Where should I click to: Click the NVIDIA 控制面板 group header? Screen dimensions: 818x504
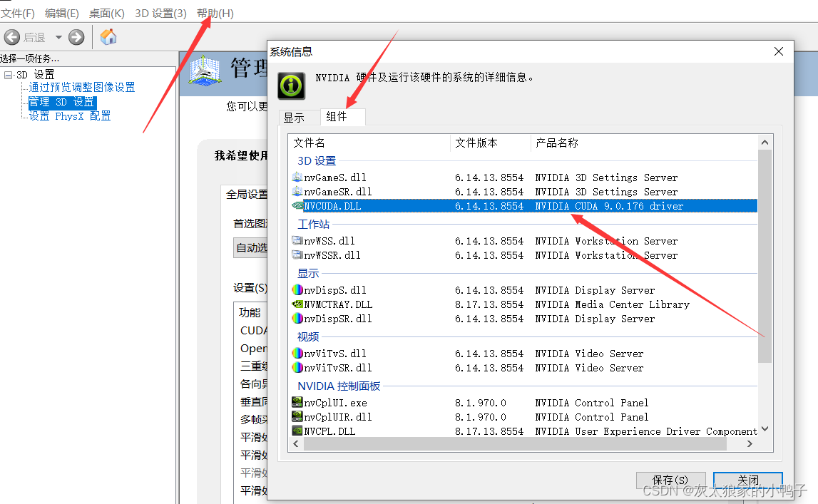[x=339, y=386]
